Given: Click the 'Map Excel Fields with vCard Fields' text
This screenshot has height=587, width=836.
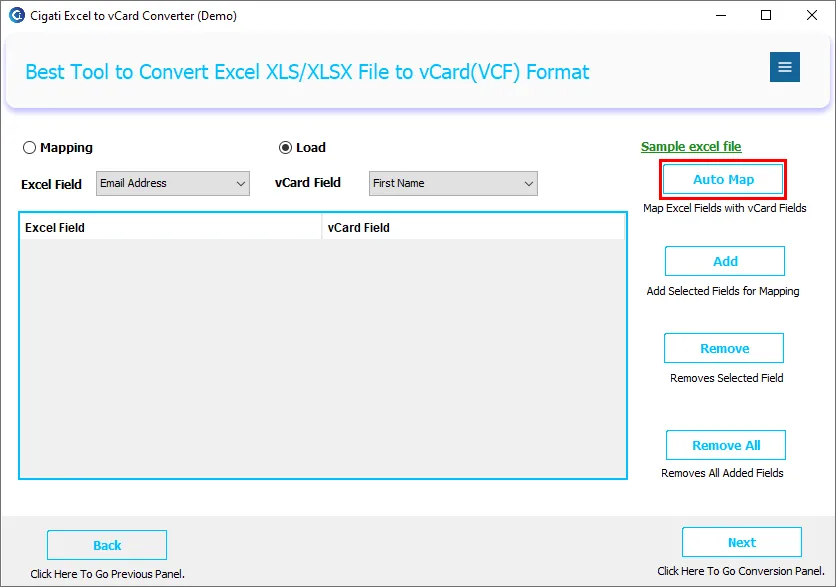Looking at the screenshot, I should (725, 208).
